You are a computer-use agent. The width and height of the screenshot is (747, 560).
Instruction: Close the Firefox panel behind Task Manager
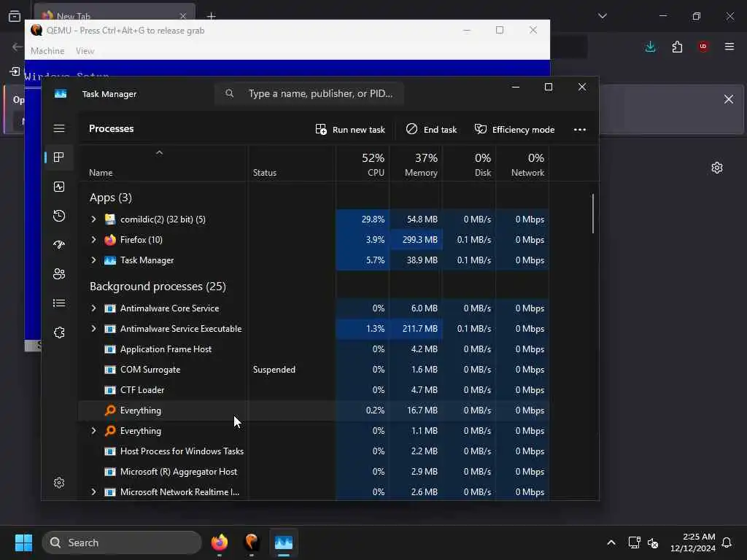click(x=729, y=99)
